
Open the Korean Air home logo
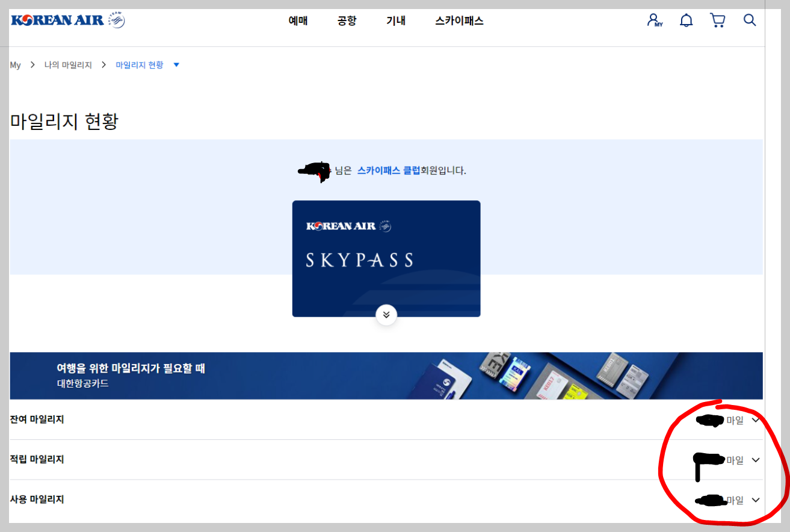click(68, 20)
